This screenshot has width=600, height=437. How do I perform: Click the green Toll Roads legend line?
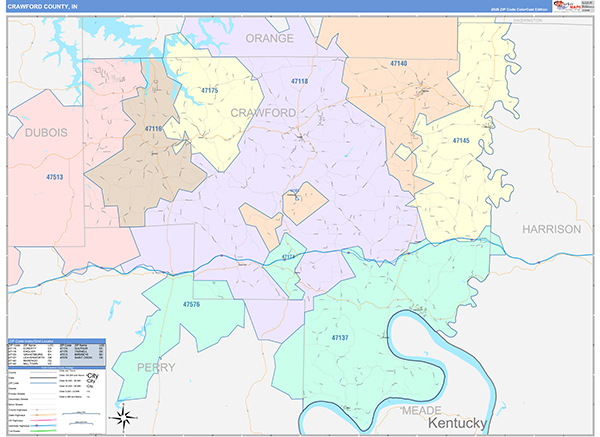click(x=43, y=431)
